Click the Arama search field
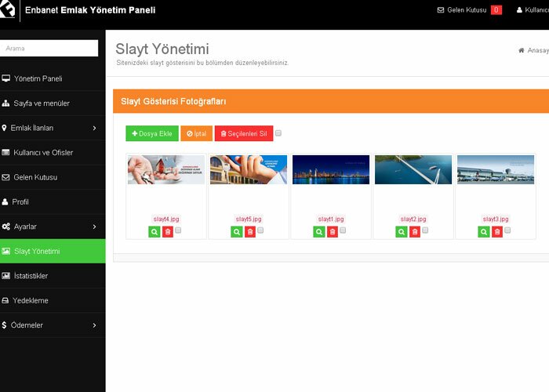The width and height of the screenshot is (549, 392). point(49,48)
